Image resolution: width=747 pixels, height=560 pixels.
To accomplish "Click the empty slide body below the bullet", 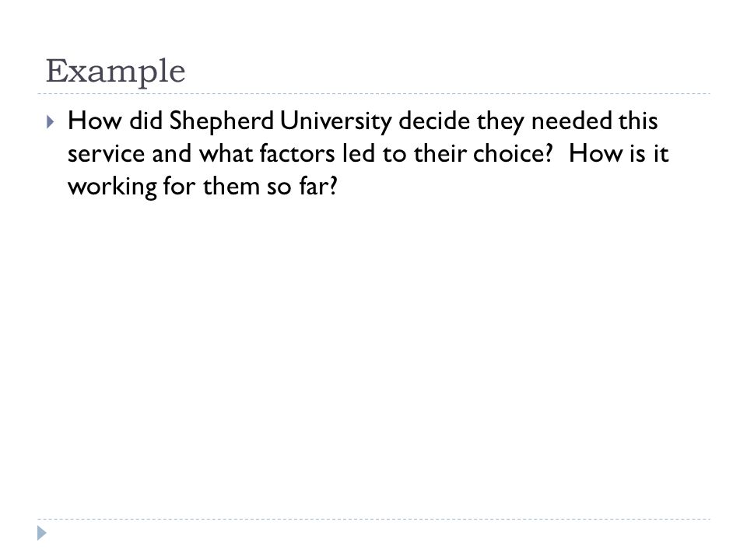I will point(373,357).
